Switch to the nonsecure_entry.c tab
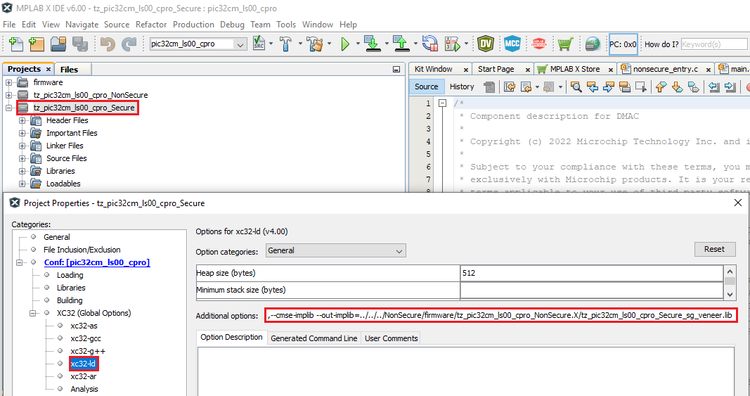 coord(665,69)
